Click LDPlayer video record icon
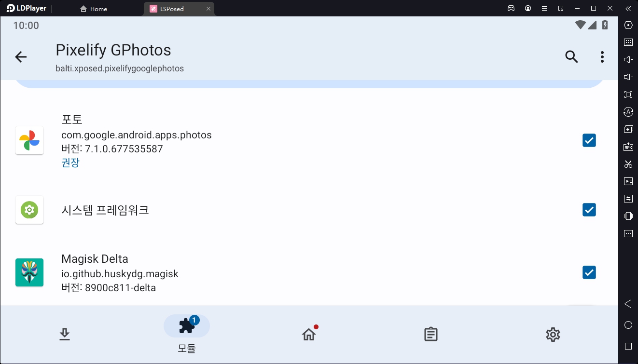The image size is (638, 364). click(x=628, y=181)
